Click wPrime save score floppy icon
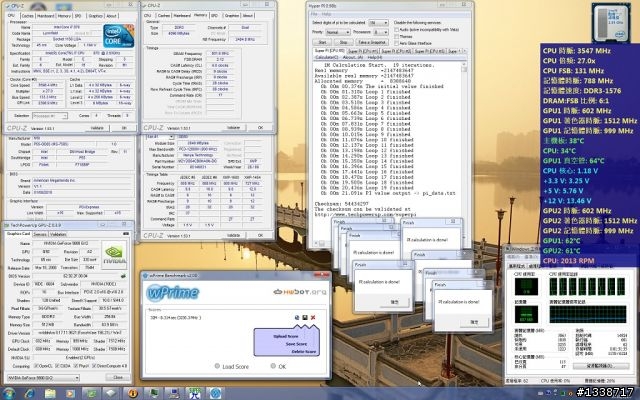 click(x=305, y=318)
